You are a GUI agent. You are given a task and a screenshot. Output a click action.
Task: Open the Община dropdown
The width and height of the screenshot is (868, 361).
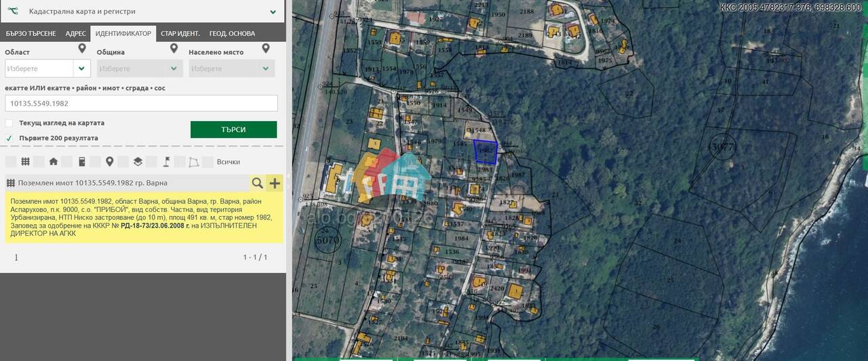(x=140, y=68)
